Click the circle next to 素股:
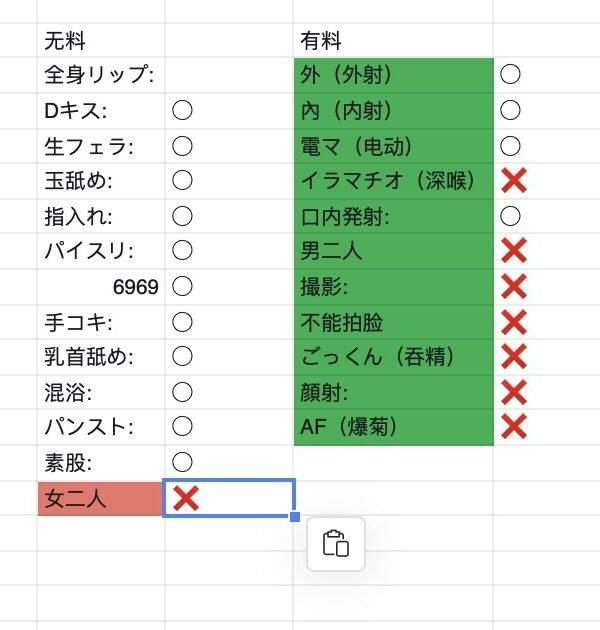The height and width of the screenshot is (630, 600). click(x=182, y=462)
